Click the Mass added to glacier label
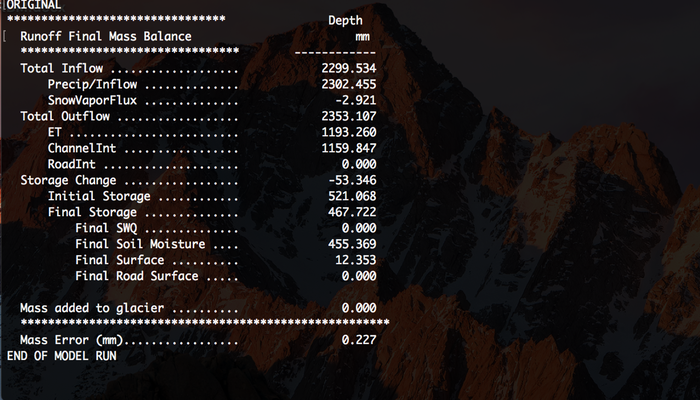Screen dimensions: 700x400 [x=92, y=308]
